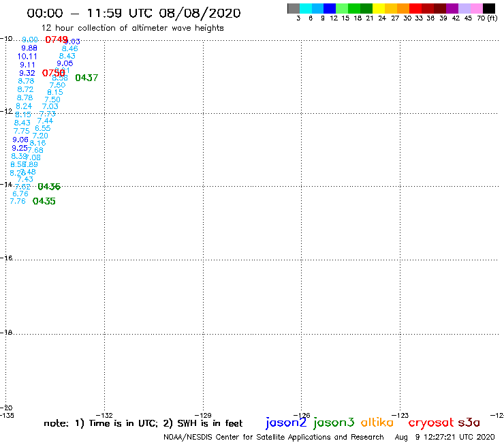Click the "Aug 9 12:27:21 UTC 2020" timestamp

[445, 438]
